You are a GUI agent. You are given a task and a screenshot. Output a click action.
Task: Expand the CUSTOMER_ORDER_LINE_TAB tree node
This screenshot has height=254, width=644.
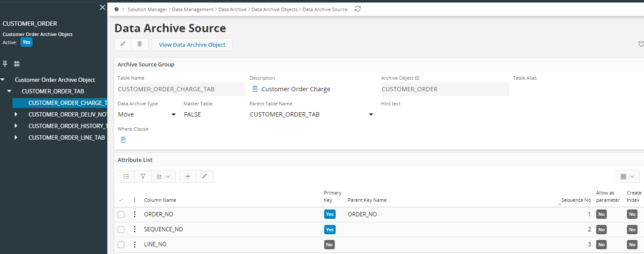[16, 137]
